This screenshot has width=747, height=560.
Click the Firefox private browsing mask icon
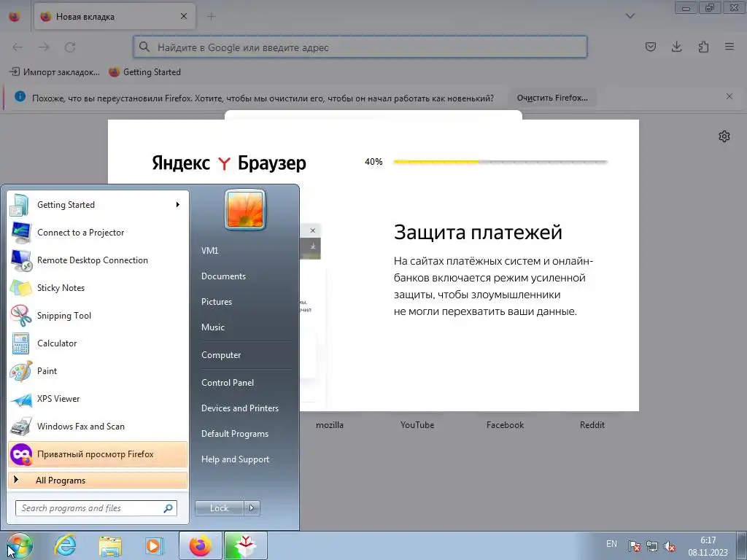pyautogui.click(x=21, y=454)
